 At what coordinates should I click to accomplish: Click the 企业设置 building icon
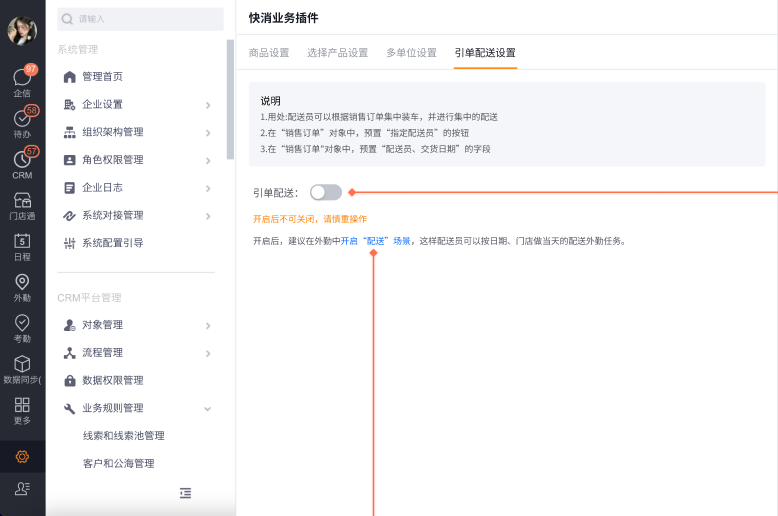69,105
